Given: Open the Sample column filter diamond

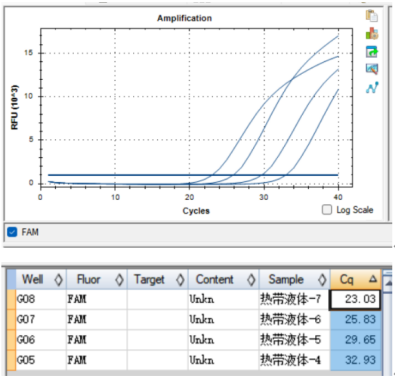Looking at the screenshot, I should point(322,280).
